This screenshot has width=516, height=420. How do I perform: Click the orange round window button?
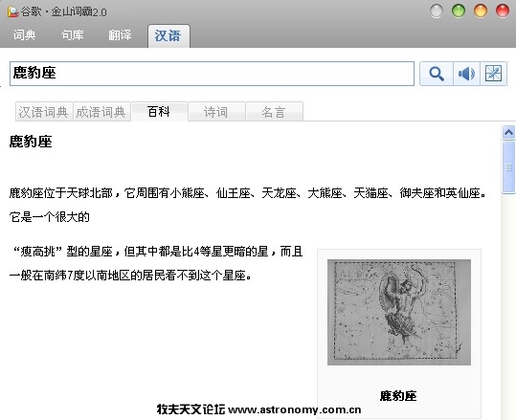[x=481, y=11]
